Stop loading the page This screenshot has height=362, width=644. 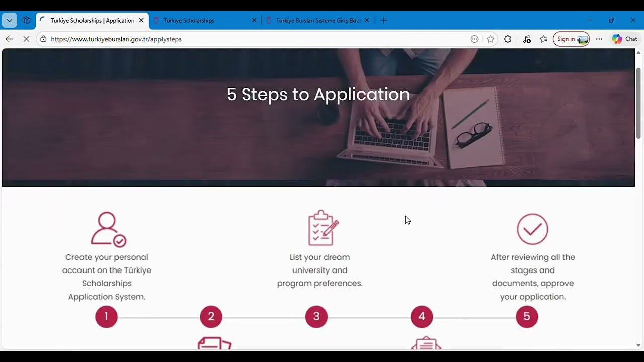pos(27,39)
